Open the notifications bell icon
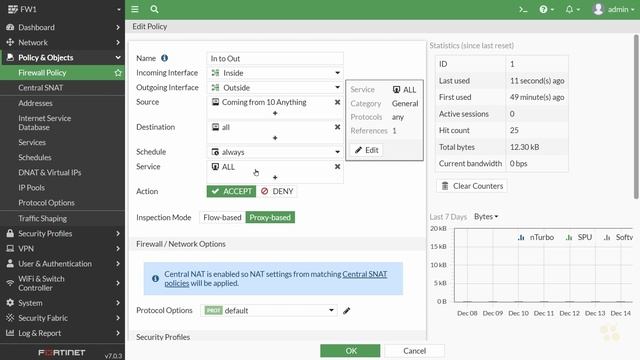This screenshot has width=640, height=360. 572,9
